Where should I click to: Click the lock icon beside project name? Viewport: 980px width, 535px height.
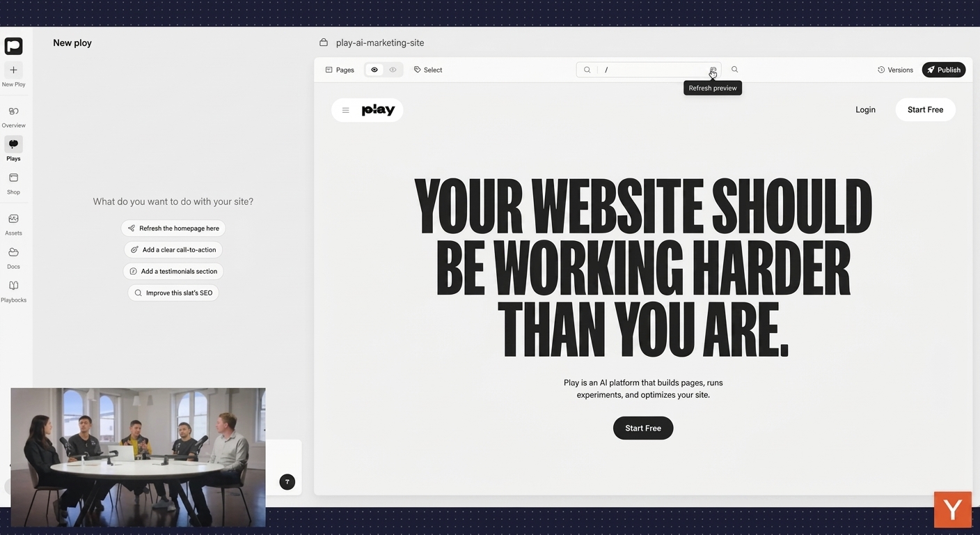[x=324, y=42]
